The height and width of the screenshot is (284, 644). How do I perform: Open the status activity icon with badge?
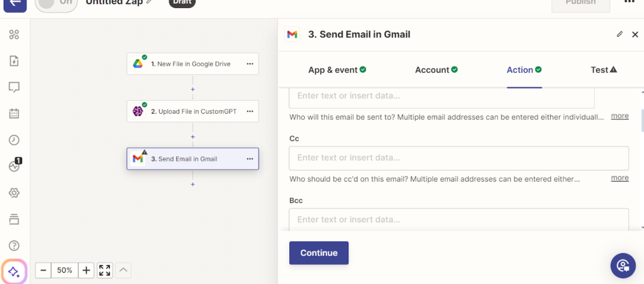(15, 165)
